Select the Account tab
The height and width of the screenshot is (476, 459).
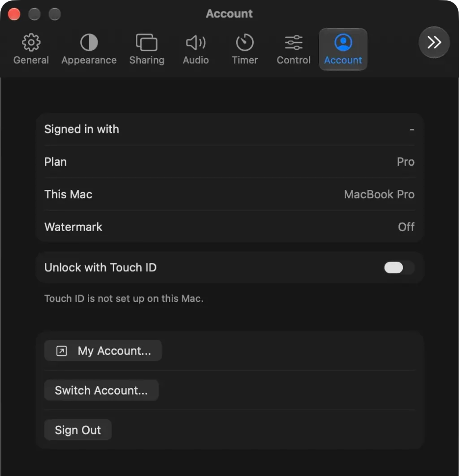tap(343, 49)
